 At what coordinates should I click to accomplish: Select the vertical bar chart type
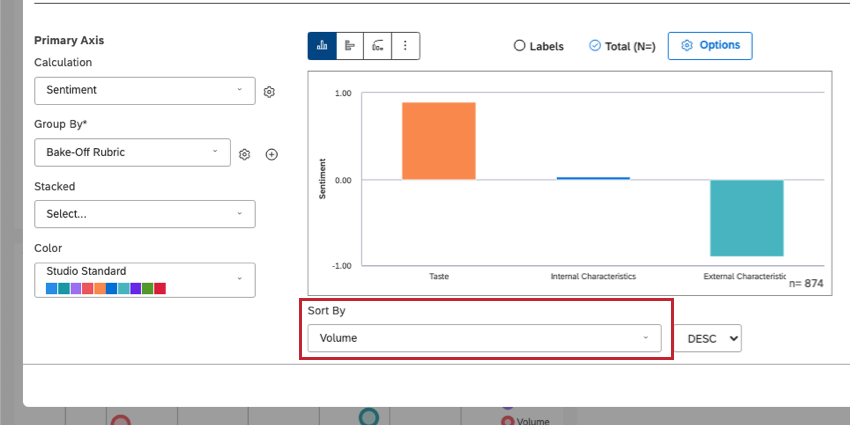(322, 46)
